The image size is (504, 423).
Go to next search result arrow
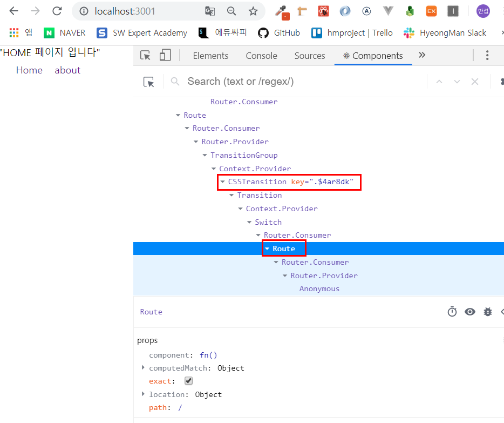(457, 82)
